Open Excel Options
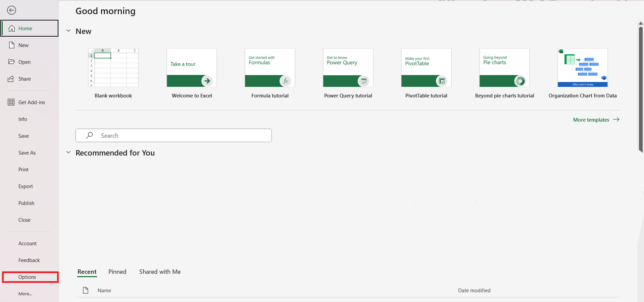The width and height of the screenshot is (644, 302). point(30,277)
